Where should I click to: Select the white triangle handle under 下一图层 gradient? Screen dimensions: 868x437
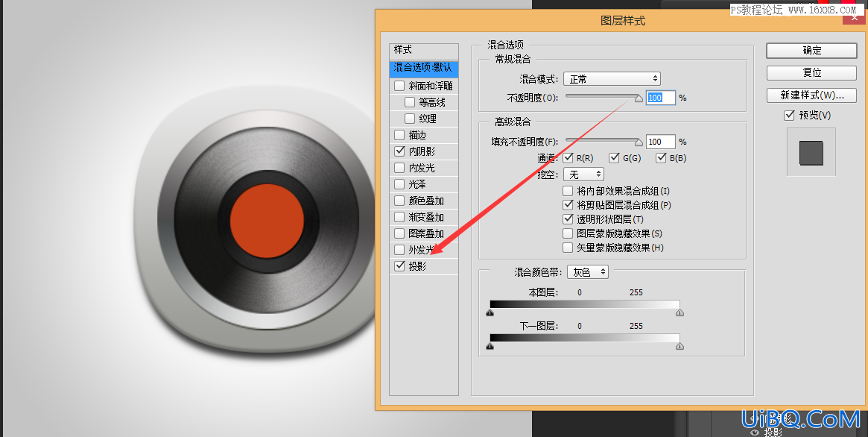point(679,346)
